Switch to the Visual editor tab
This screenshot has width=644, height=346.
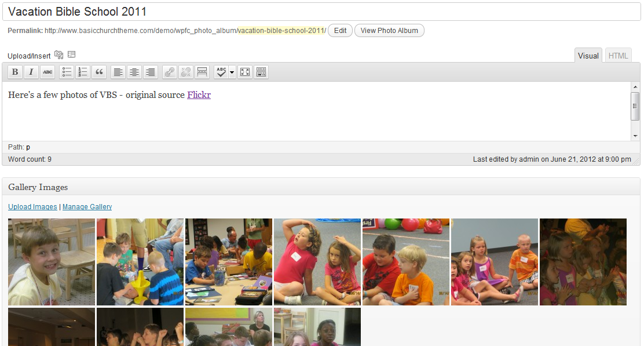588,56
